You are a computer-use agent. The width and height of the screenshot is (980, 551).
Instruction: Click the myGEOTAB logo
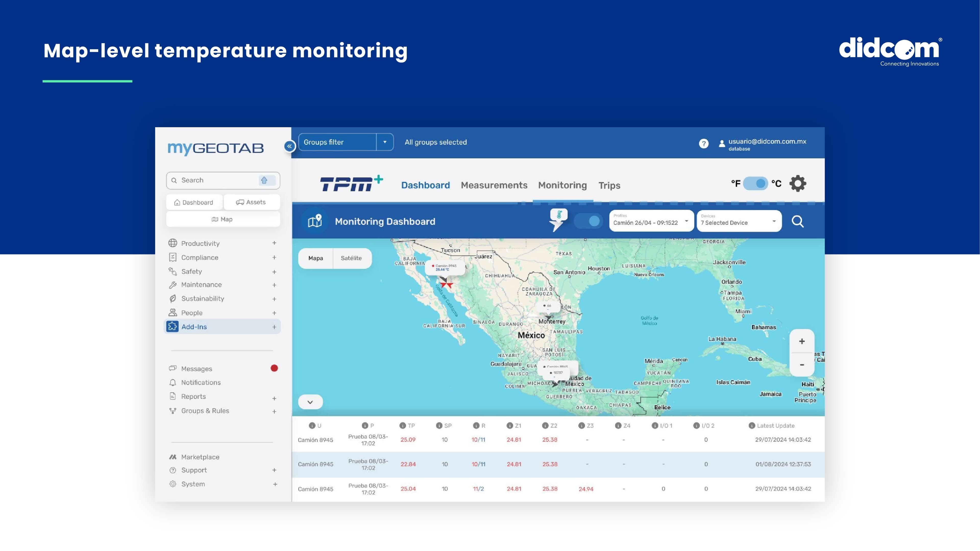click(x=216, y=149)
